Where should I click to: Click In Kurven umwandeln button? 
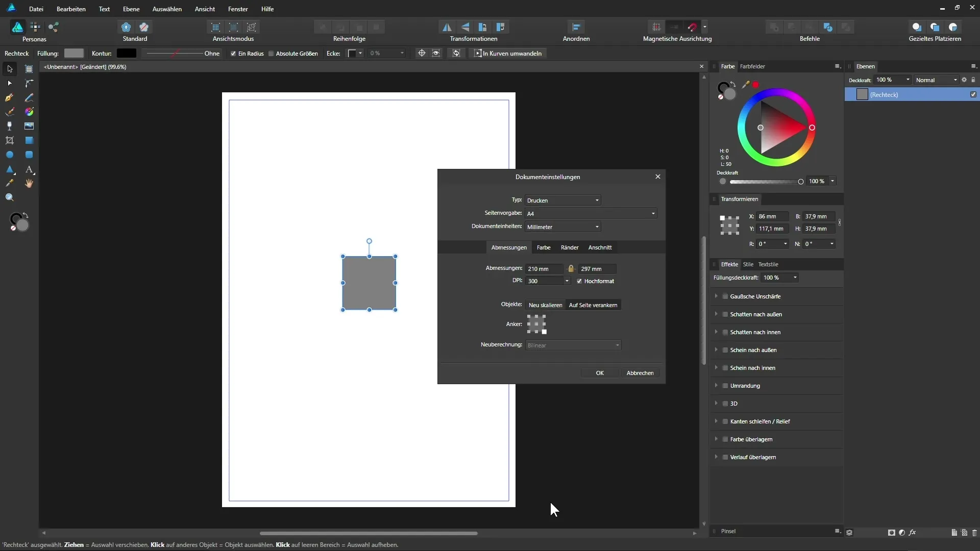[x=508, y=54]
